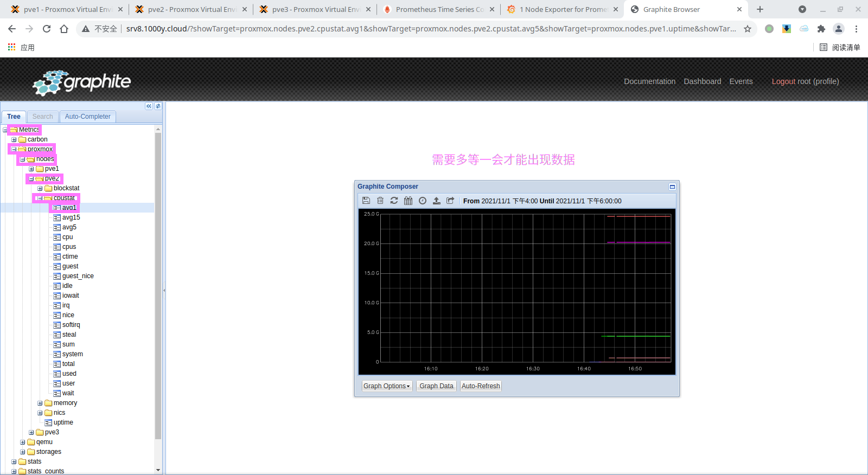Click the share graph icon
The image size is (868, 475).
coord(450,201)
